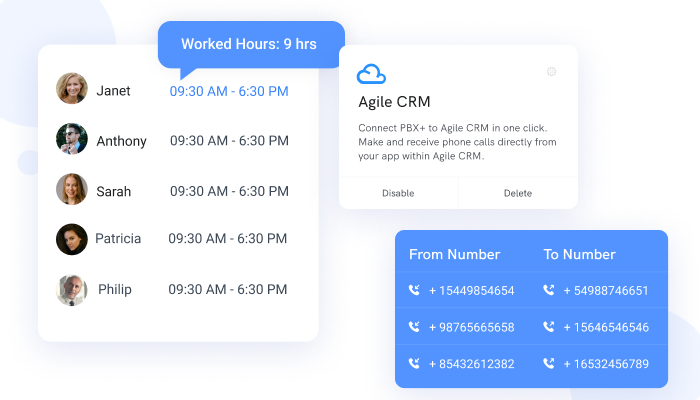This screenshot has width=700, height=400.
Task: Click Sarah's profile avatar
Action: coord(72,189)
